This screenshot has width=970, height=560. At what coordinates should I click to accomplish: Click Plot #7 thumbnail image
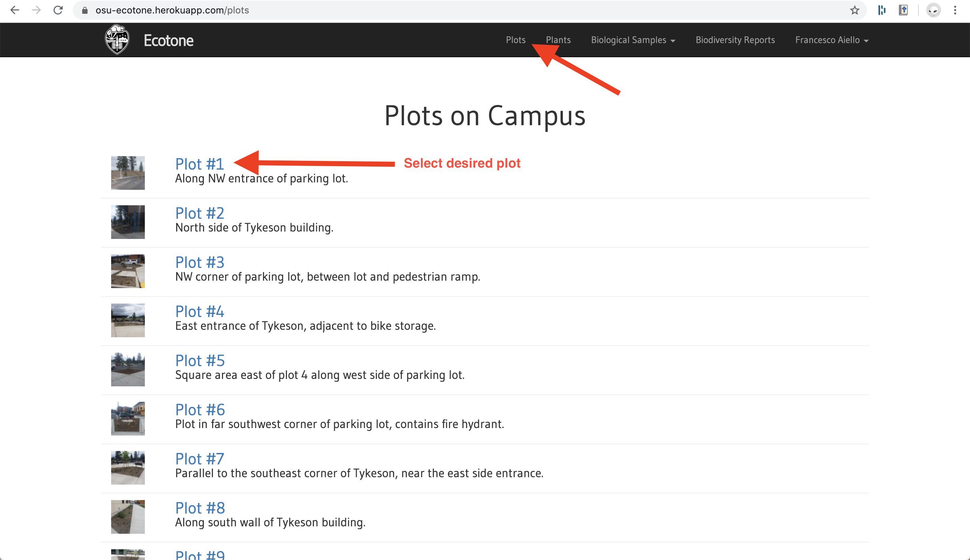(x=128, y=466)
